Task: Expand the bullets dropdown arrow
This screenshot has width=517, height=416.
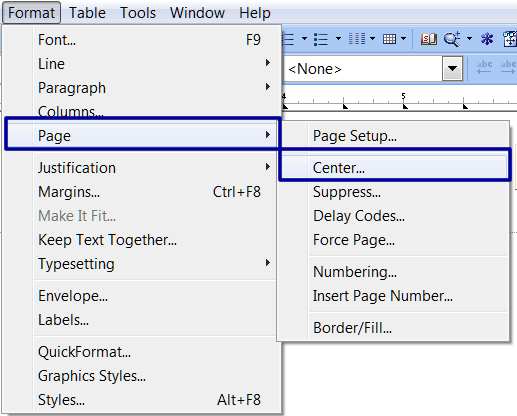Action: [338, 39]
